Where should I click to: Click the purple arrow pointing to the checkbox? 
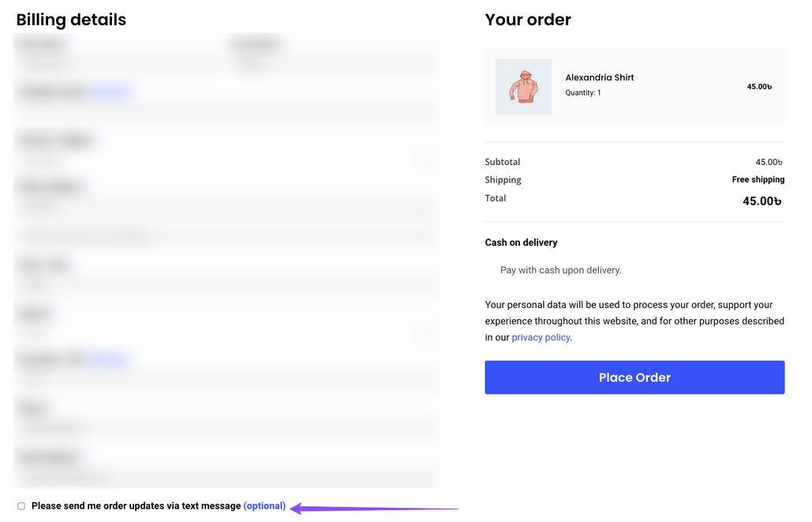[x=374, y=509]
